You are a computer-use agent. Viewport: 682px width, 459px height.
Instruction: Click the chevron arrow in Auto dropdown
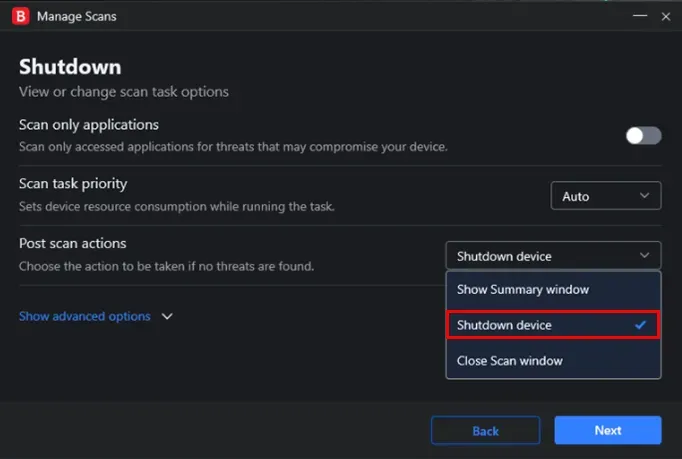point(645,196)
